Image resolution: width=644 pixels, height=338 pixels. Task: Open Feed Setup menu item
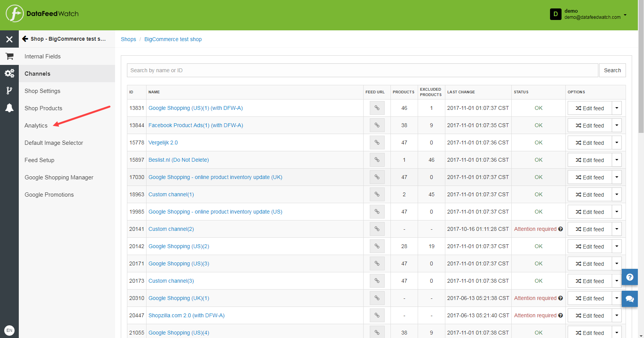[x=67, y=160]
